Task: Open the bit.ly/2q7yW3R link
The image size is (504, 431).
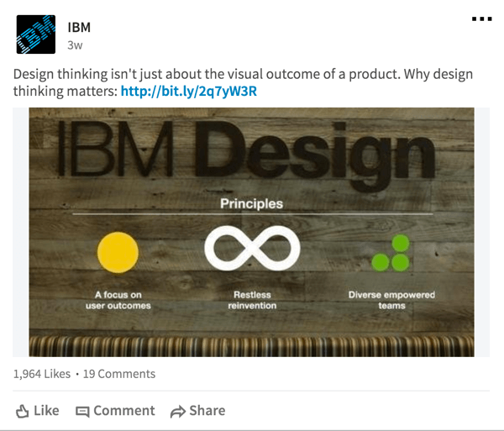Action: [189, 92]
